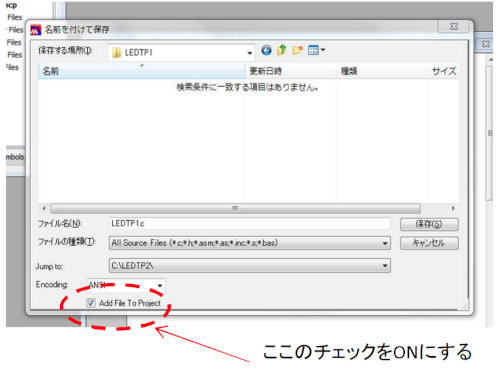Image resolution: width=500 pixels, height=372 pixels.
Task: Click the horizontal scrollbar thumb in file list
Action: click(235, 208)
